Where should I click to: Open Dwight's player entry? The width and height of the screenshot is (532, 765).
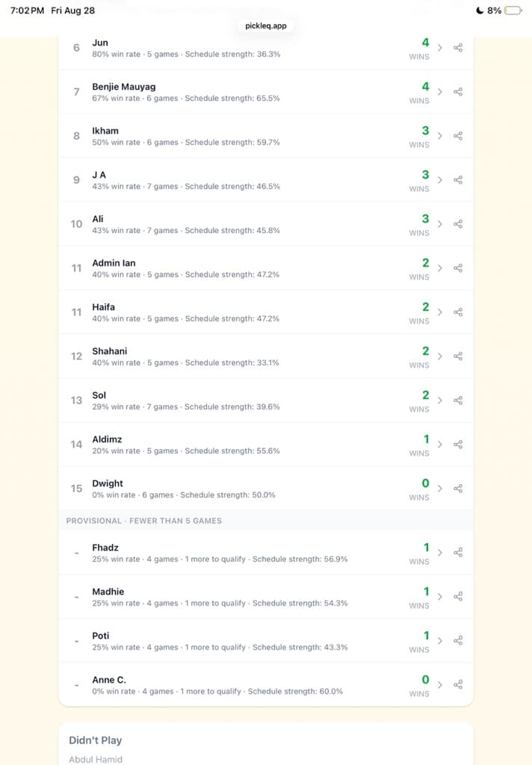[108, 483]
